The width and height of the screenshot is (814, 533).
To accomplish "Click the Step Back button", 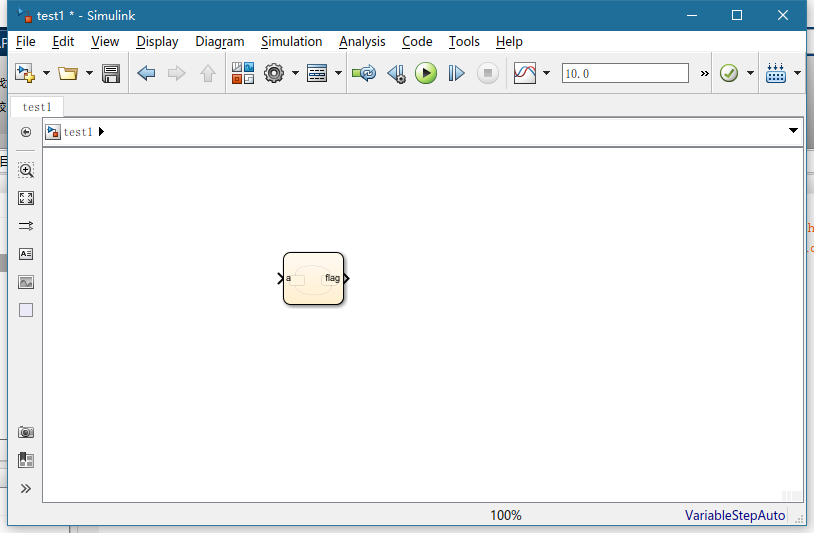I will click(x=397, y=73).
